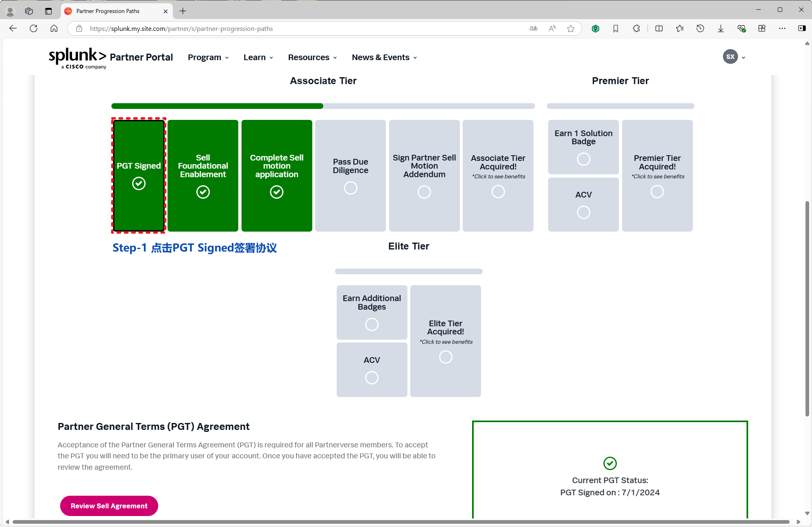This screenshot has height=527, width=812.
Task: Refresh the current page
Action: click(34, 28)
